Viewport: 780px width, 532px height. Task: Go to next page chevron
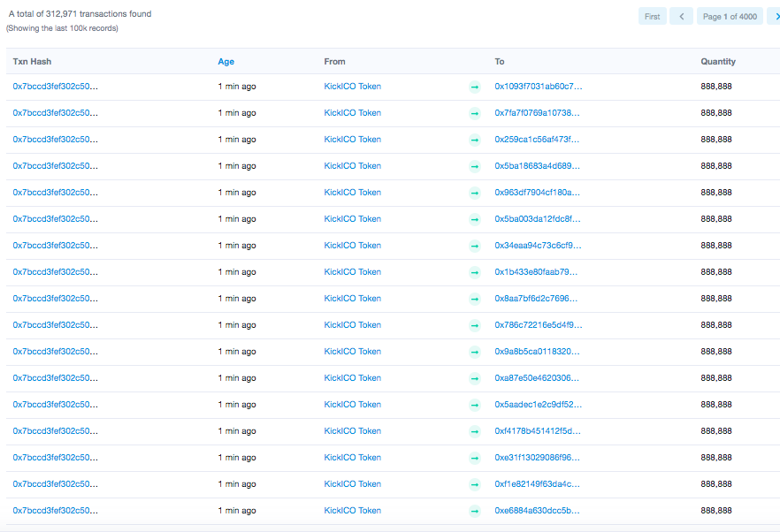(x=775, y=17)
